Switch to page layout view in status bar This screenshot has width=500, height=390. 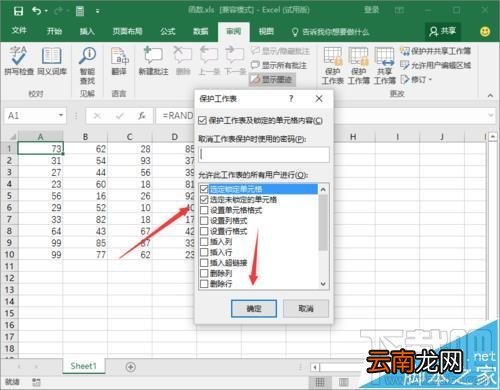pyautogui.click(x=344, y=382)
